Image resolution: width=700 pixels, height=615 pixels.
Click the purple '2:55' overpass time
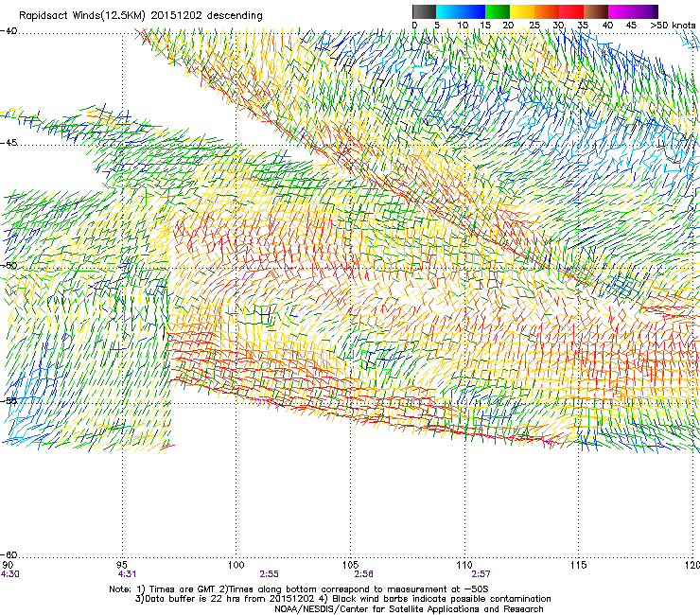pyautogui.click(x=270, y=574)
